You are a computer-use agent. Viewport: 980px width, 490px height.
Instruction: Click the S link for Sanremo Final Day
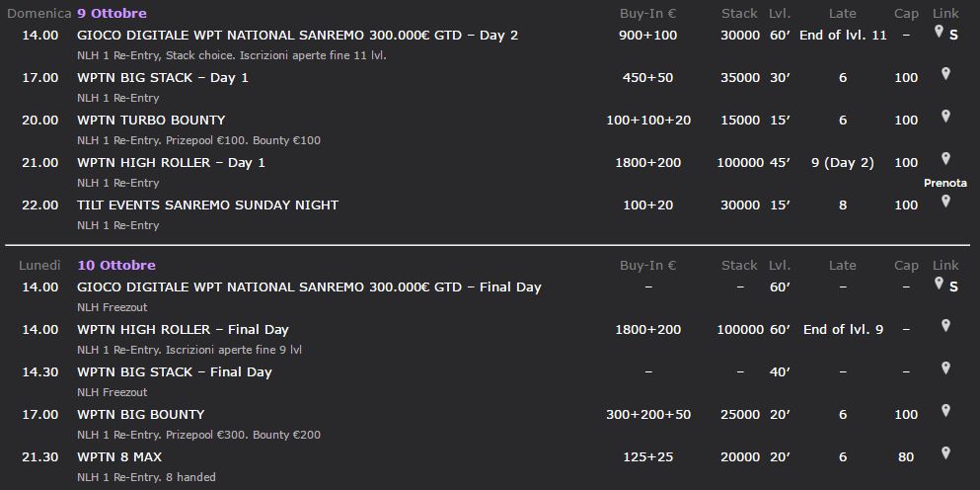click(953, 287)
